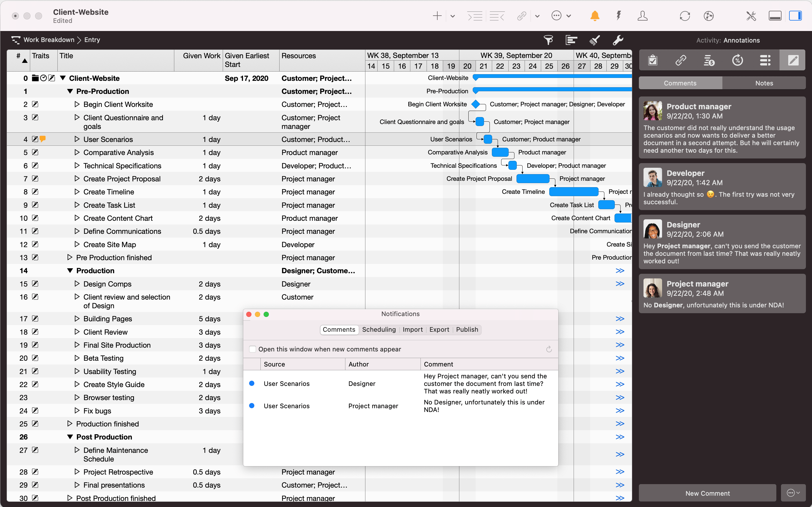Enable 'Open this window when new comments appear'

click(x=252, y=349)
